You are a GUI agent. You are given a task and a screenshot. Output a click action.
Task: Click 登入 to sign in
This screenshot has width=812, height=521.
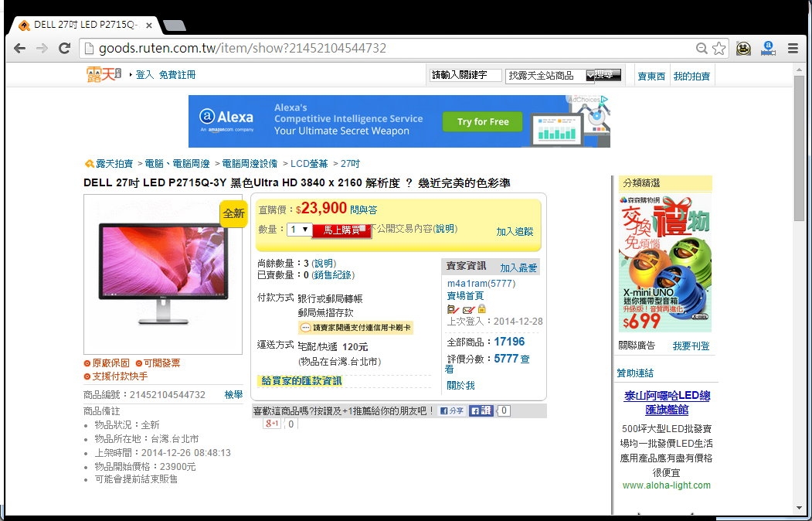tap(144, 74)
